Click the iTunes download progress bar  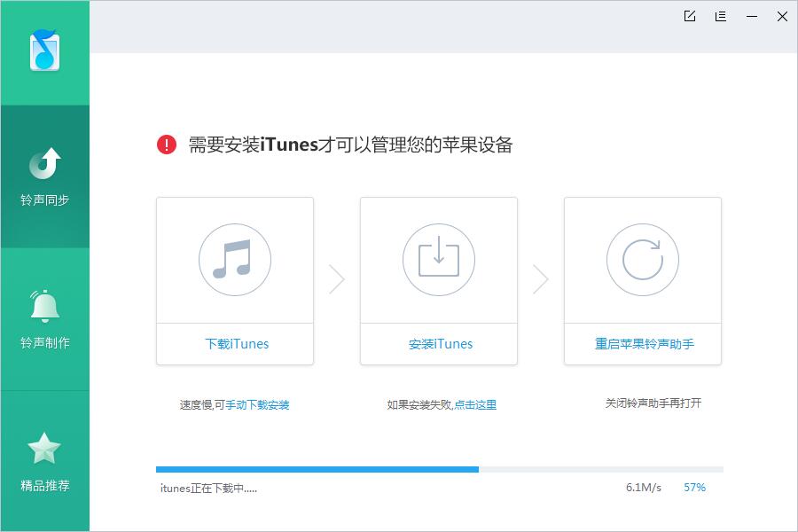pyautogui.click(x=440, y=469)
